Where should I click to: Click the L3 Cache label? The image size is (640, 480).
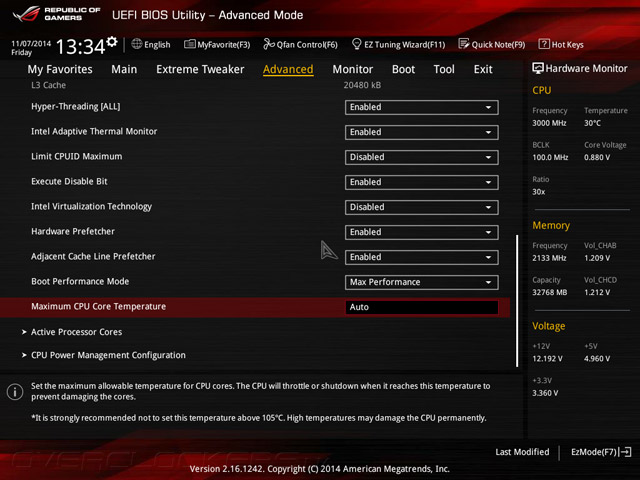48,85
